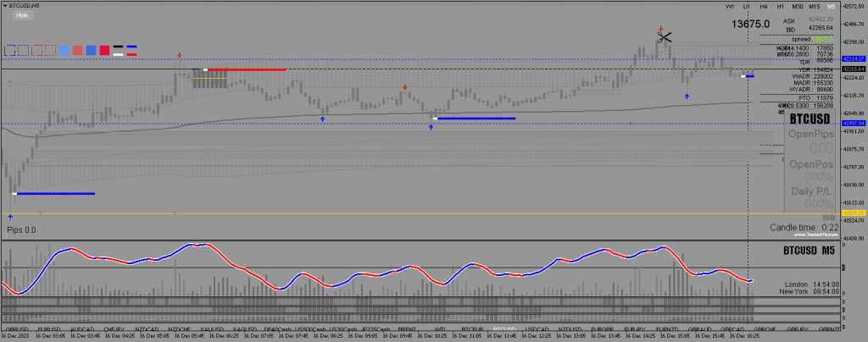
Task: Click the blue horizontal line tool
Action: click(132, 47)
